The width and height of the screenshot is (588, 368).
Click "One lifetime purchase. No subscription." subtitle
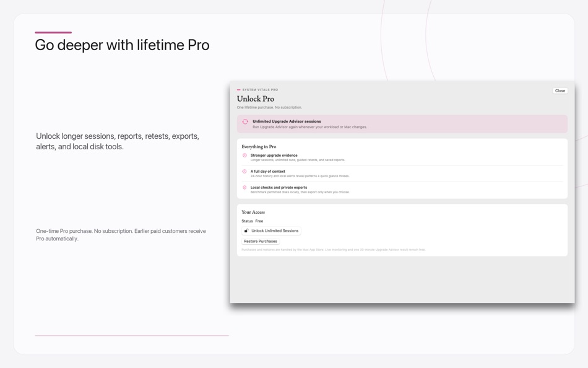click(269, 107)
